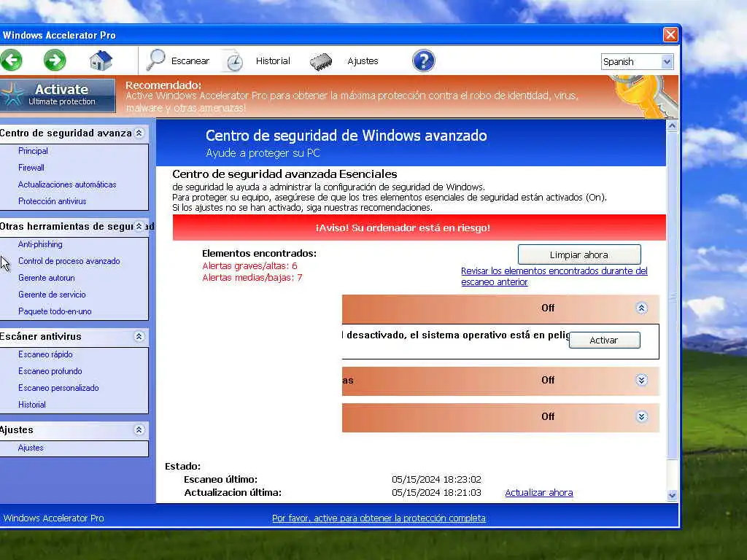
Task: Click the Escaneo último timestamp 18:23:02
Action: coord(436,479)
